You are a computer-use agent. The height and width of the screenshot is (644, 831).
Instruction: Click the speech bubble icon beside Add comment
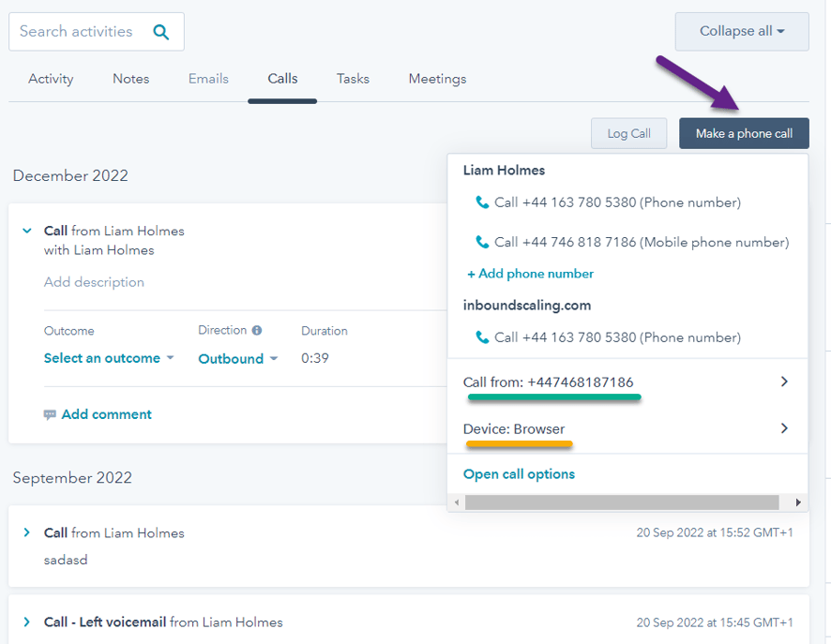click(50, 413)
